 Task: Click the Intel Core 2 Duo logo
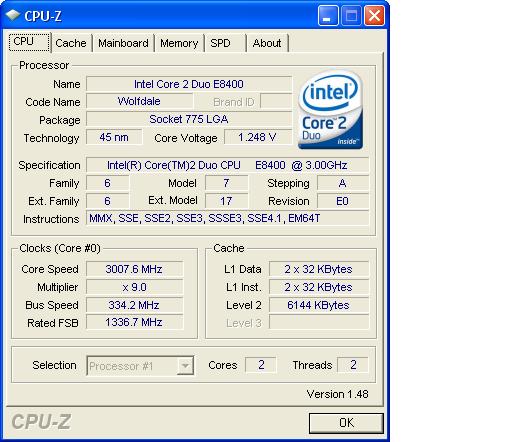click(x=330, y=110)
